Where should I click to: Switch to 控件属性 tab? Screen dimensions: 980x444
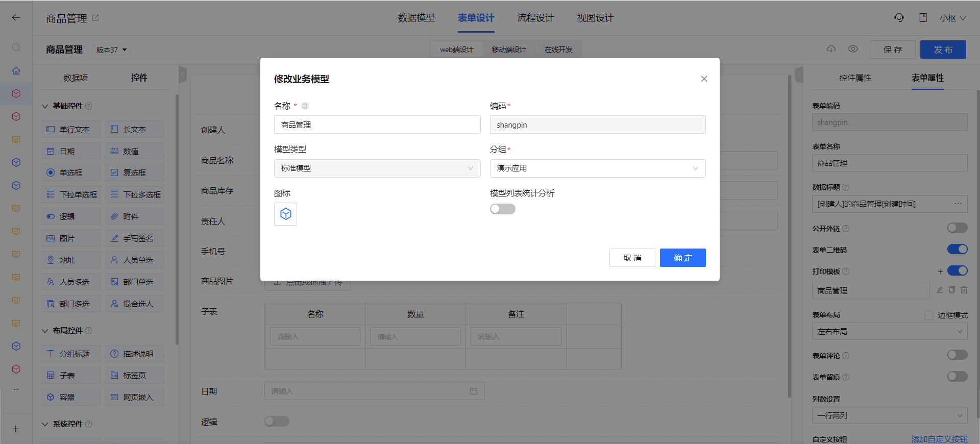[x=855, y=78]
